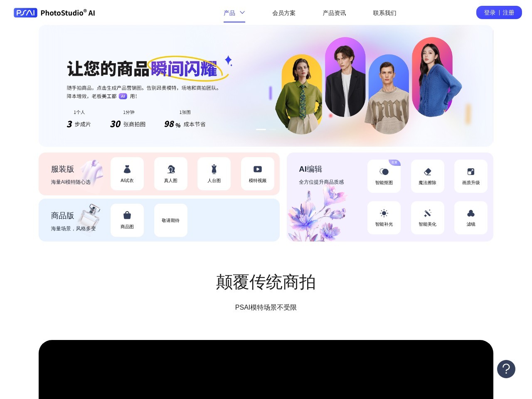
Task: Click the PhotoStudio AI logo
Action: click(54, 13)
